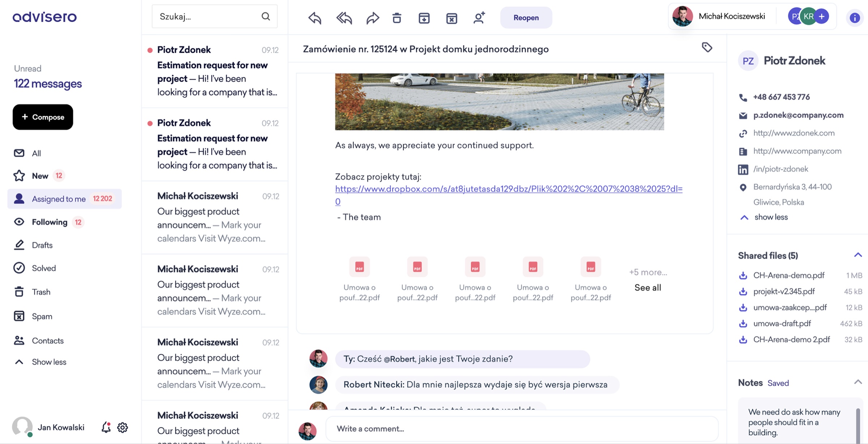Delete the conversation with the trash icon
Screen dimensions: 868x444
click(x=397, y=17)
